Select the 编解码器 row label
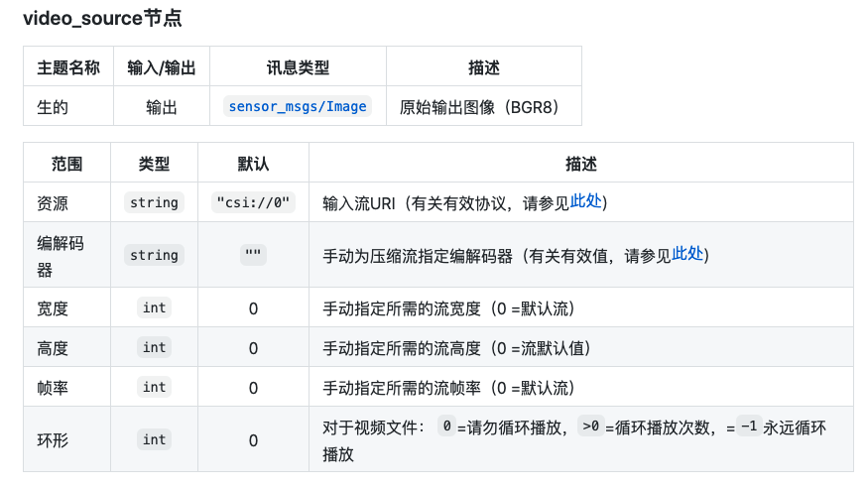The height and width of the screenshot is (488, 868). tap(61, 256)
